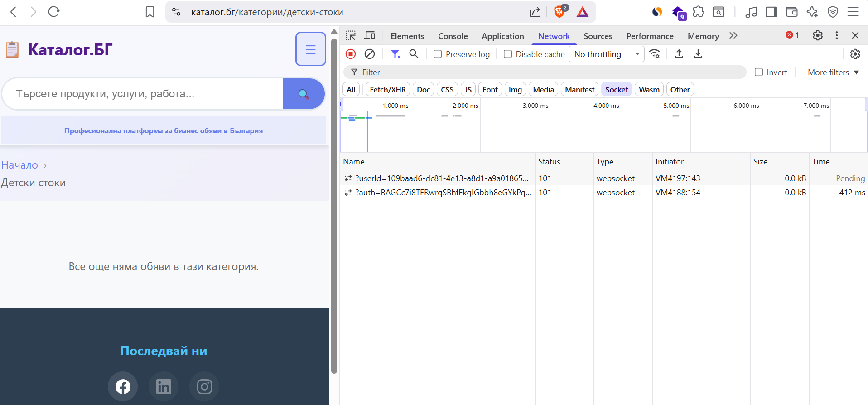Open Brave Wallet

792,12
